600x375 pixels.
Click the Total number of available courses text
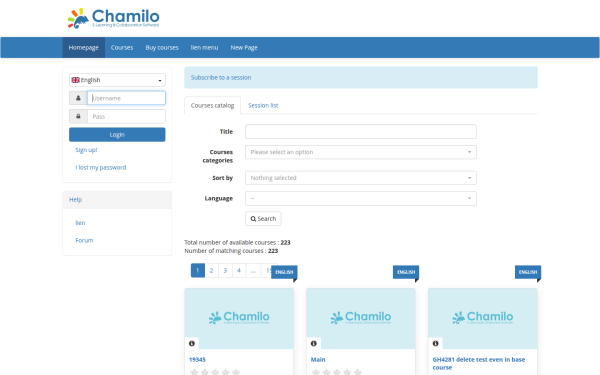[237, 242]
